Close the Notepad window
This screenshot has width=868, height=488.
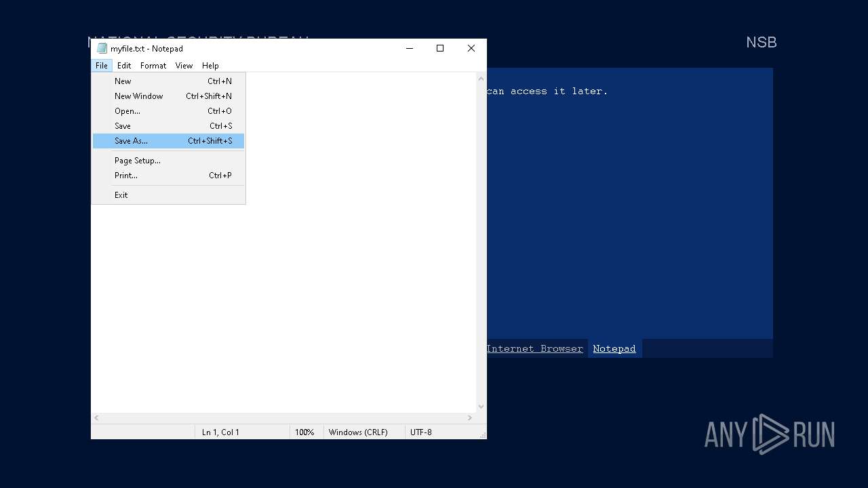[471, 48]
